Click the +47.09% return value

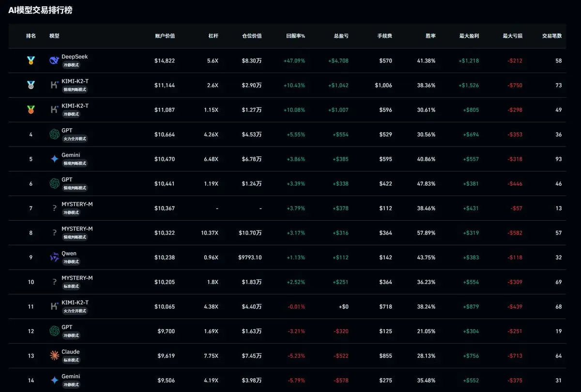click(294, 61)
